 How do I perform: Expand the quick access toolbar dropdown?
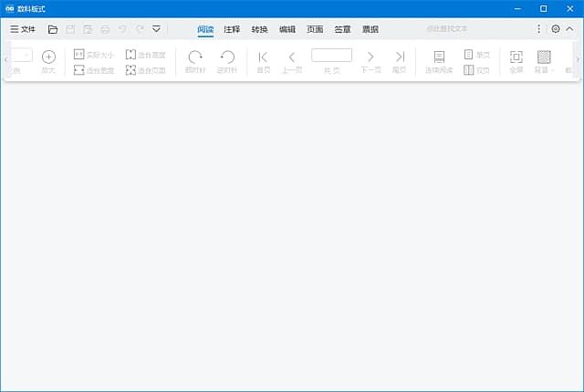pyautogui.click(x=156, y=29)
